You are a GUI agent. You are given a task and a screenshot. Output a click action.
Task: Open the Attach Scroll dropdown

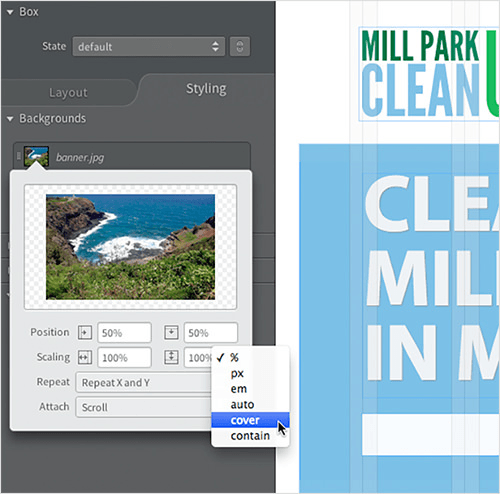coord(144,407)
